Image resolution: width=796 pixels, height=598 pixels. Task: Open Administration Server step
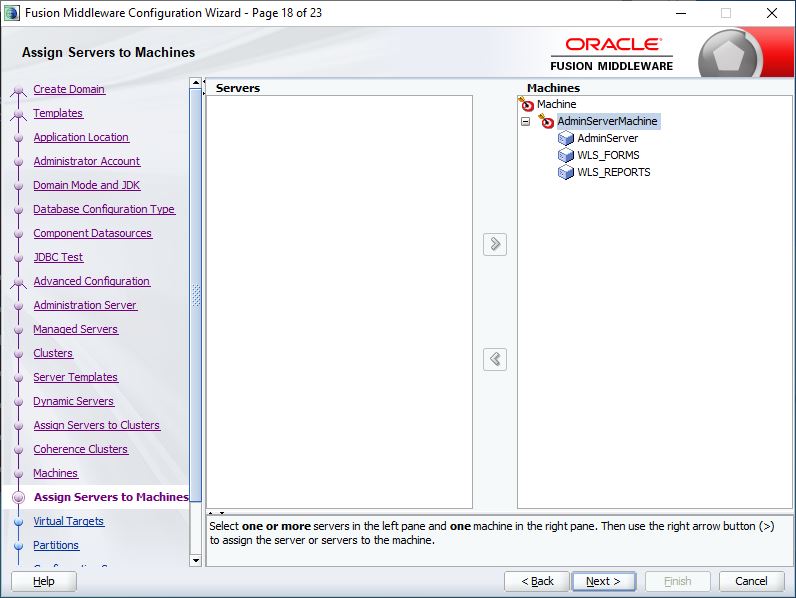[x=85, y=305]
